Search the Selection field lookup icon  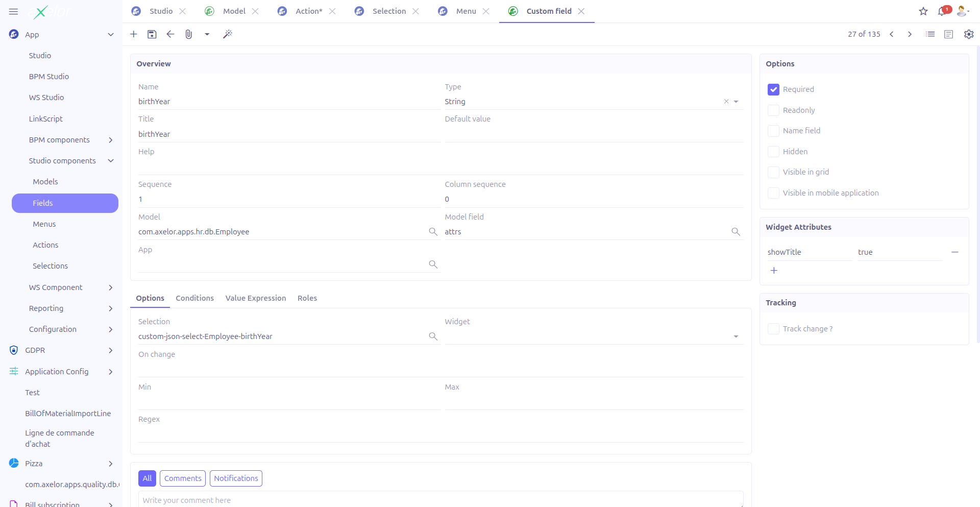click(x=433, y=336)
